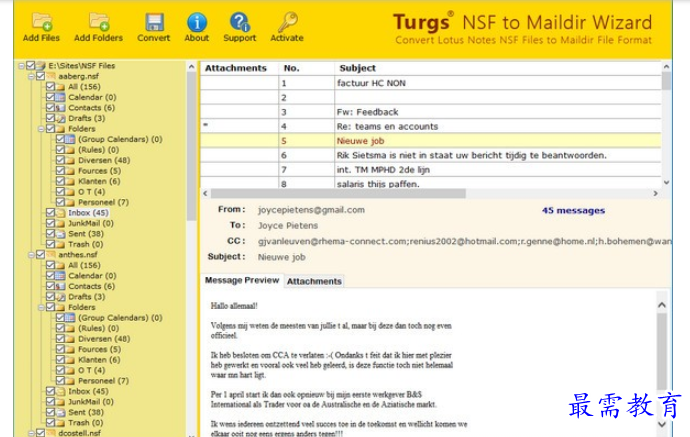This screenshot has width=690, height=437.
Task: Click message list scroll left arrow
Action: coord(206,194)
